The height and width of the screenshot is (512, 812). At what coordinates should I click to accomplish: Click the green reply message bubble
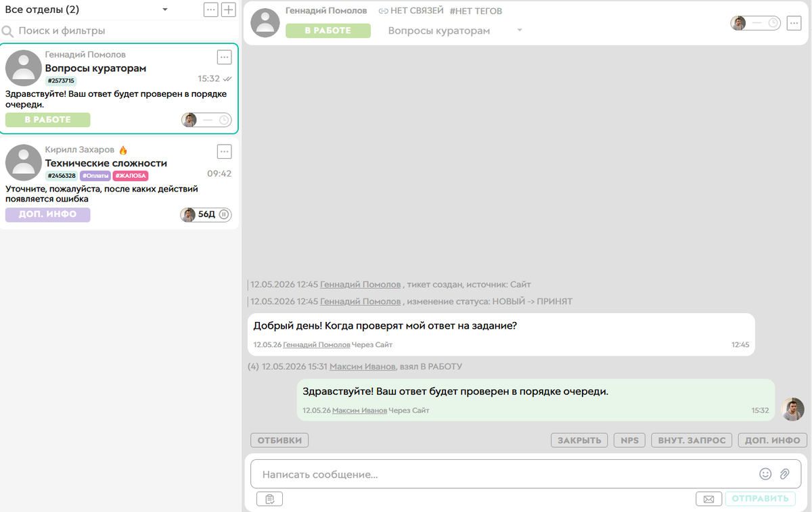click(535, 400)
